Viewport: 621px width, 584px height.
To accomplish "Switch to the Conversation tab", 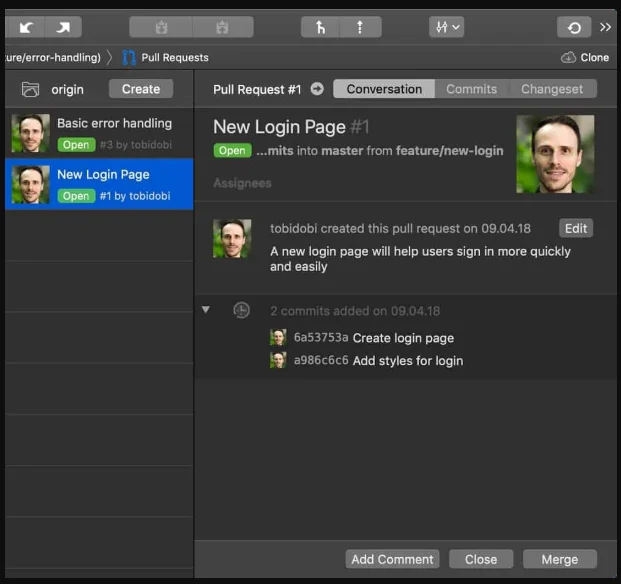I will pos(384,89).
